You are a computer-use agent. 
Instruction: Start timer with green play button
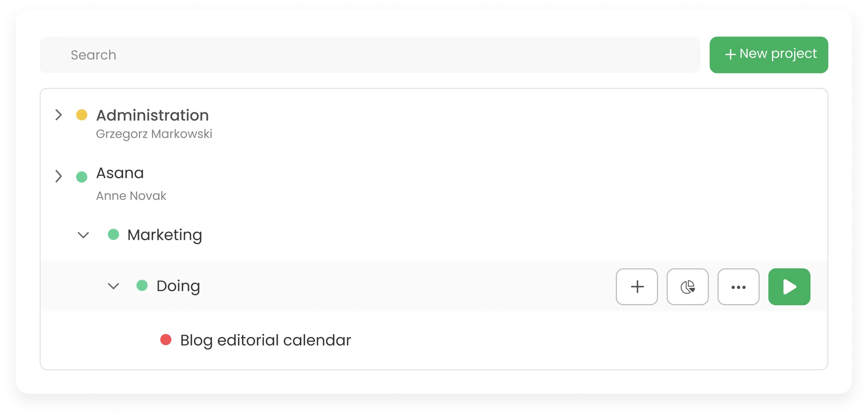point(789,287)
